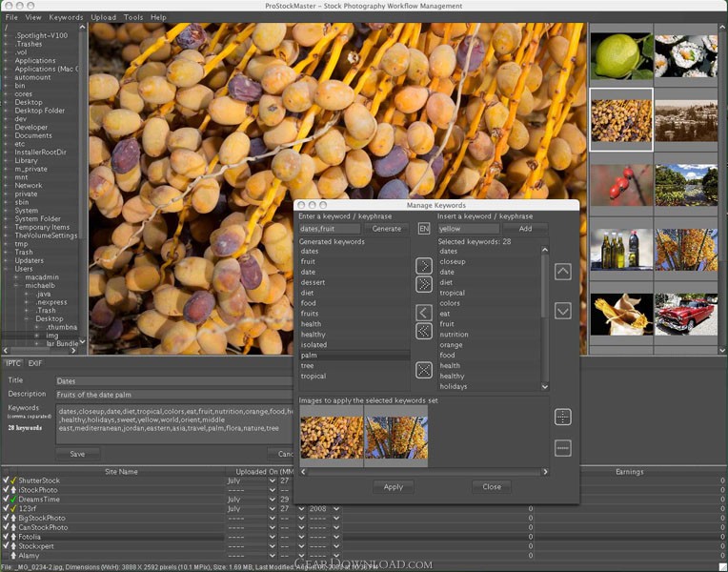Expand the Users folder in tree
Image resolution: width=728 pixels, height=572 pixels.
click(x=5, y=269)
